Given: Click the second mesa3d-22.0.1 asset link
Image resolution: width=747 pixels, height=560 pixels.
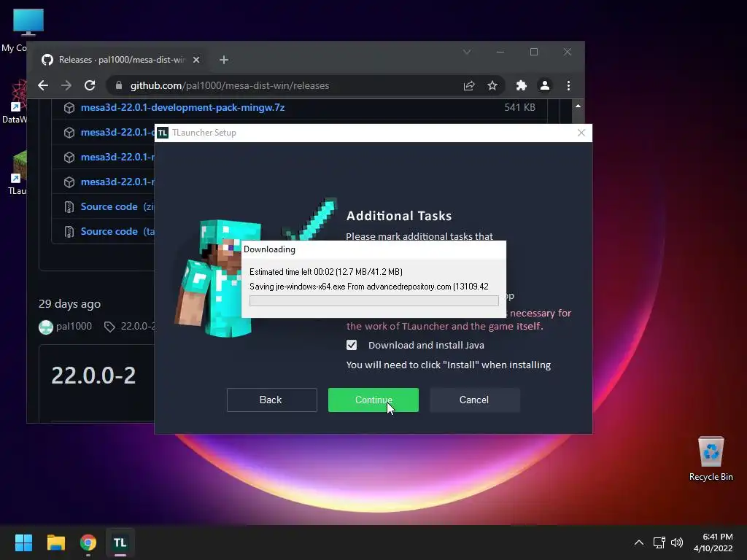Looking at the screenshot, I should (117, 133).
